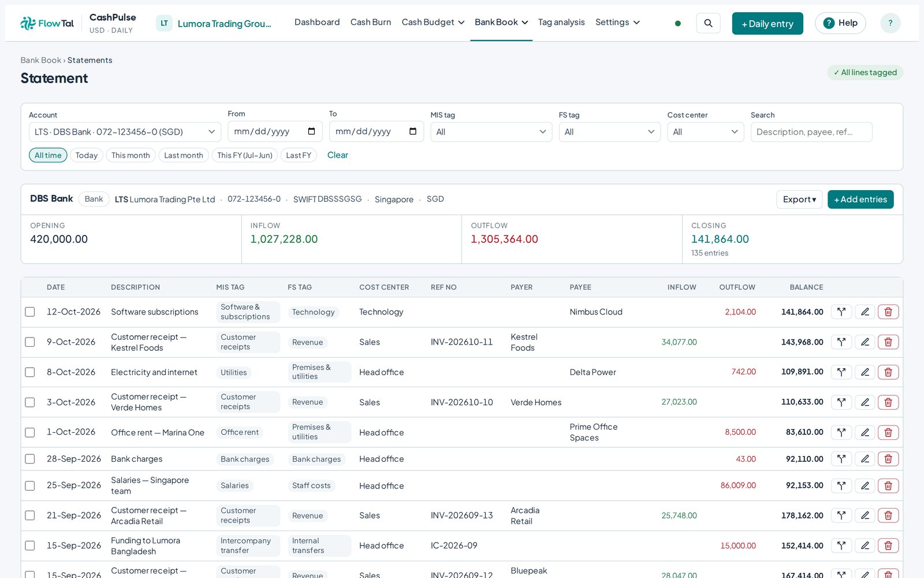Clear the statement filters
The height and width of the screenshot is (578, 924).
point(338,155)
